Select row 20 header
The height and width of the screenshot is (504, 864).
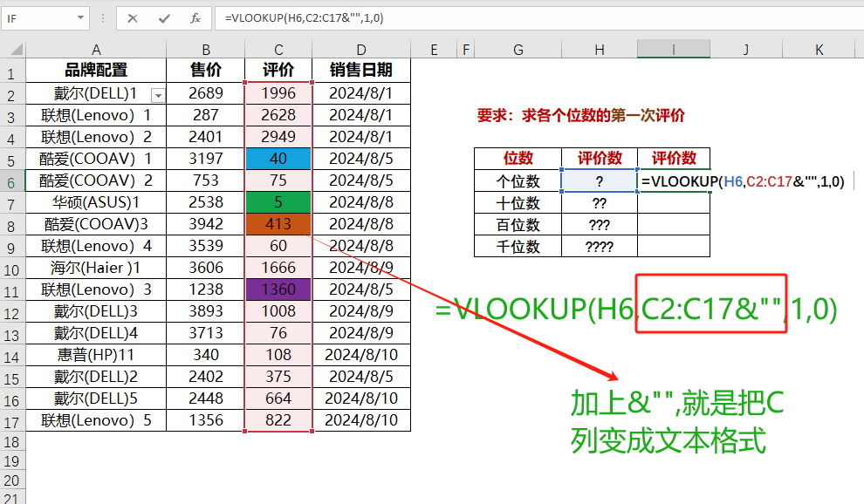click(x=12, y=480)
